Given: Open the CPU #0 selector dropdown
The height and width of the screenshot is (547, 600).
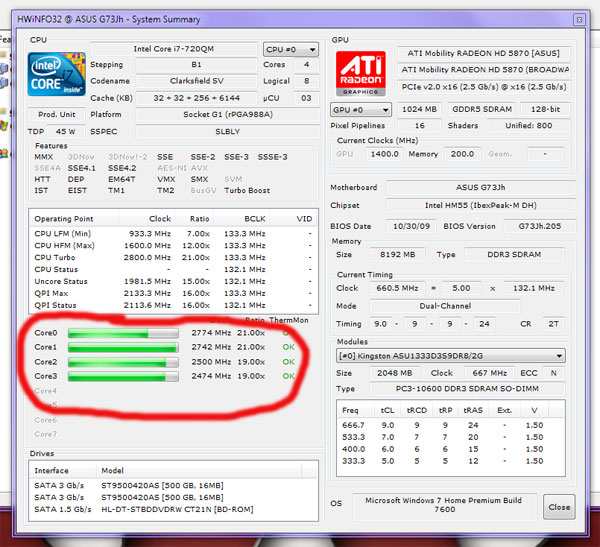Looking at the screenshot, I should pos(291,49).
